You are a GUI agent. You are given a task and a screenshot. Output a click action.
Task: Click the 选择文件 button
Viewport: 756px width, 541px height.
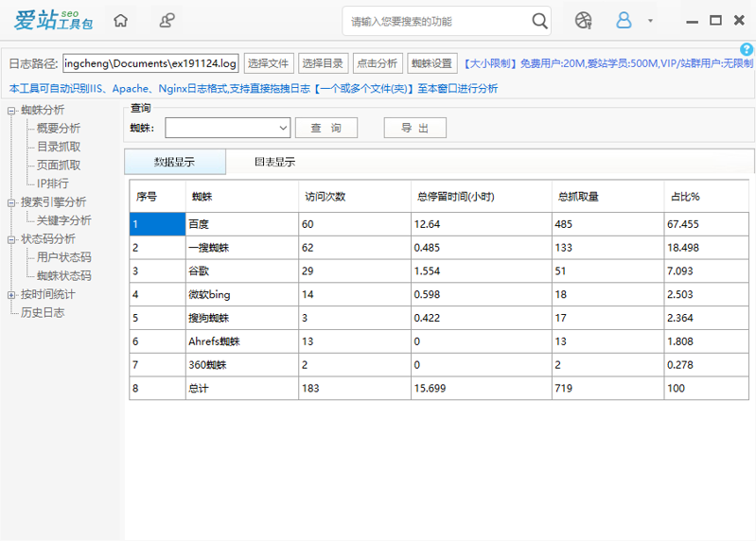coord(269,63)
